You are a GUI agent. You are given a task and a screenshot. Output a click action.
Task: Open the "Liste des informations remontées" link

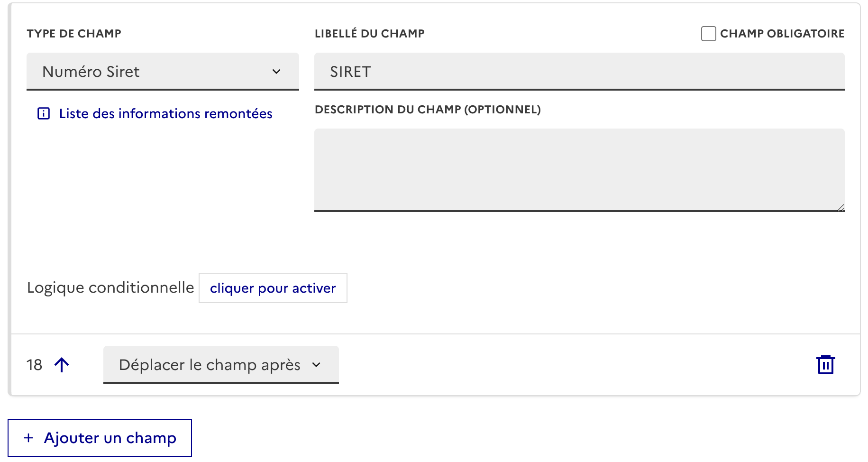click(165, 114)
